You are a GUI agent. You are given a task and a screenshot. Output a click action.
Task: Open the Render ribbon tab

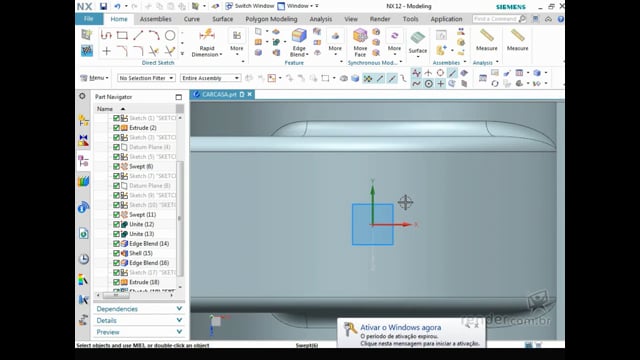(x=380, y=19)
